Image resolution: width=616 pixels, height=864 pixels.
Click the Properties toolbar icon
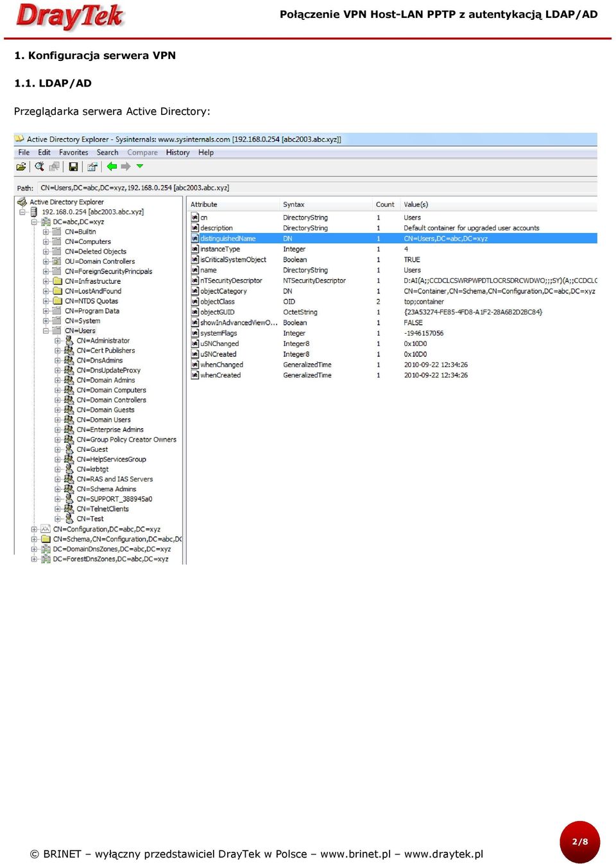pos(92,167)
